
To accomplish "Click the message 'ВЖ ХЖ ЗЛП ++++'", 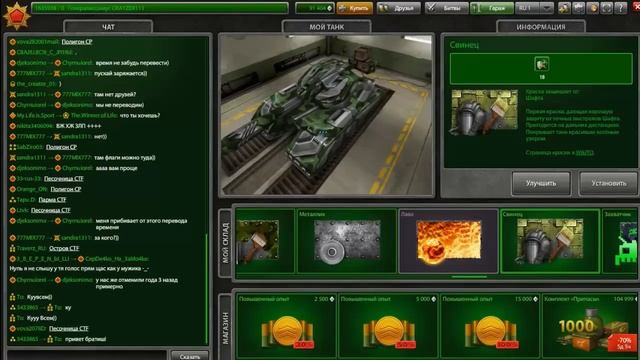I will (78, 126).
